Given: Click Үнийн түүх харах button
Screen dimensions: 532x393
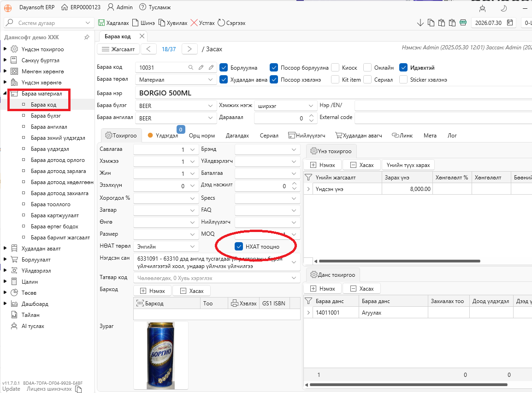Looking at the screenshot, I should pyautogui.click(x=408, y=165).
